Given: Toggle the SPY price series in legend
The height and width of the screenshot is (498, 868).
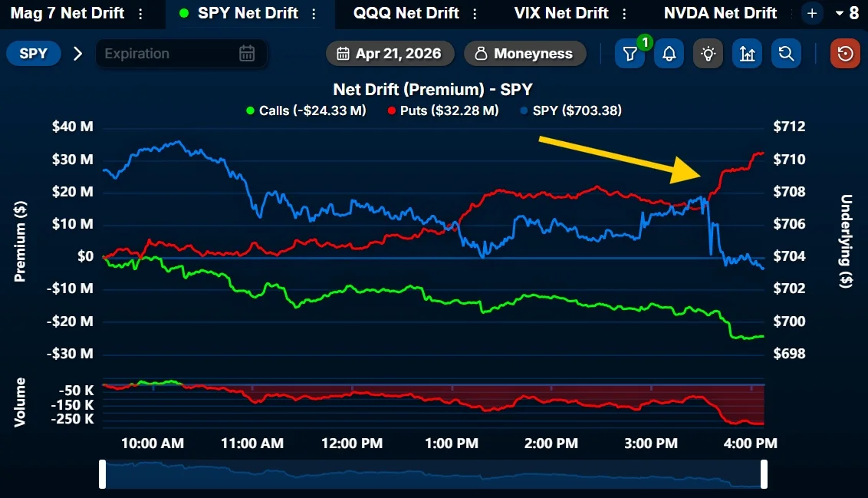Looking at the screenshot, I should click(571, 110).
